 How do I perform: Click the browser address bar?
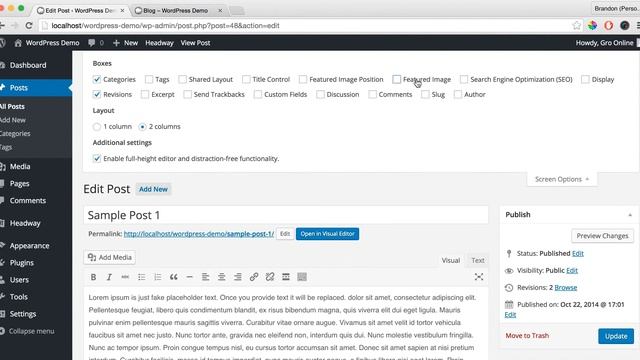(x=306, y=26)
